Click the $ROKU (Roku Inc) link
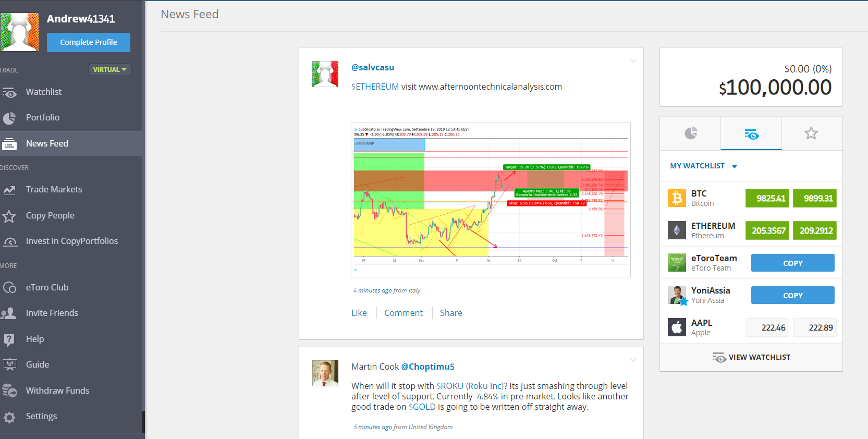This screenshot has height=439, width=868. click(x=470, y=386)
